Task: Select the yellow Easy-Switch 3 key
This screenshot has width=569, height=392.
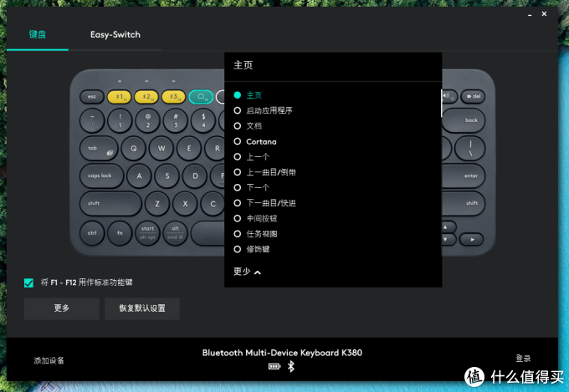Action: pyautogui.click(x=173, y=97)
